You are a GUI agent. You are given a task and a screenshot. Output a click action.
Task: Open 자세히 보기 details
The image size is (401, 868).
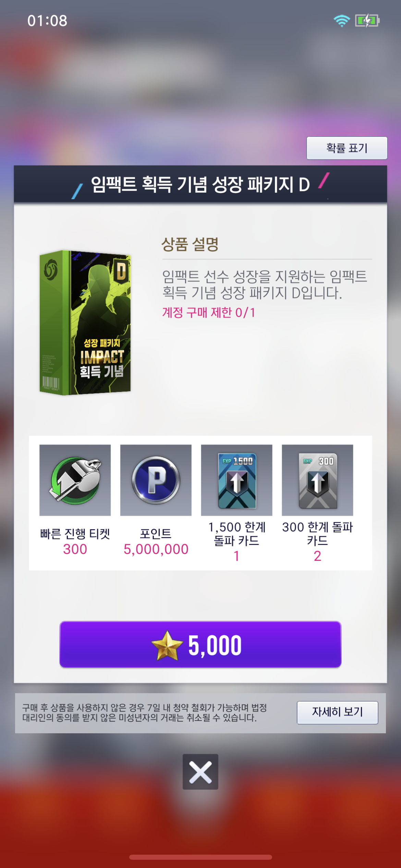(338, 713)
